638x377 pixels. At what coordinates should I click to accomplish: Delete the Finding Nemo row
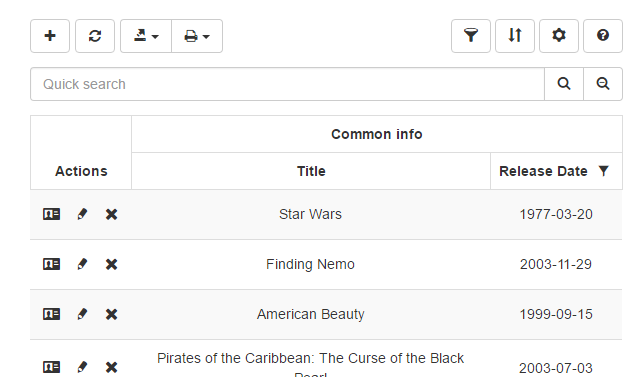click(111, 264)
